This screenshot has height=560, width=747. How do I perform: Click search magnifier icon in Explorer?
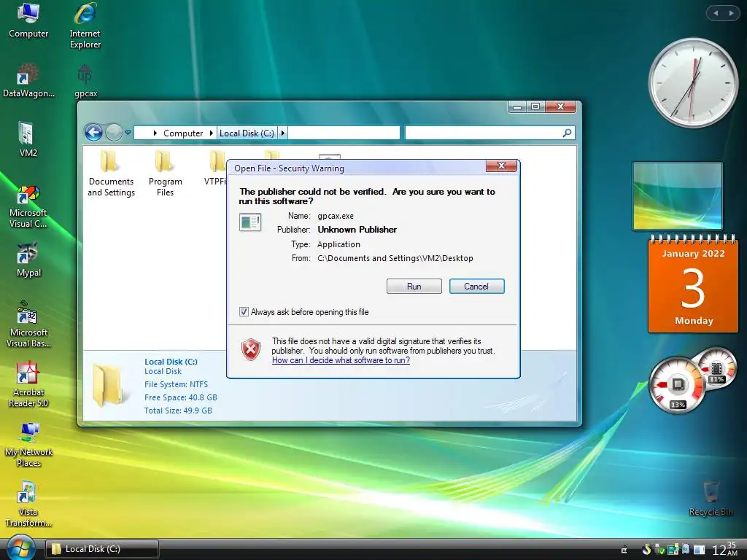click(x=567, y=133)
